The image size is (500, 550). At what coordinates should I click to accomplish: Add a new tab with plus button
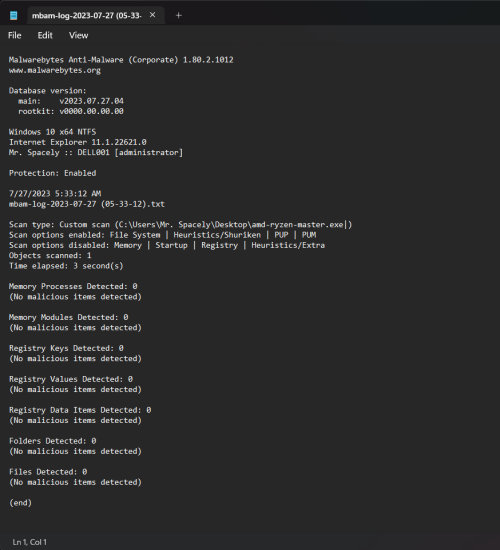(179, 15)
